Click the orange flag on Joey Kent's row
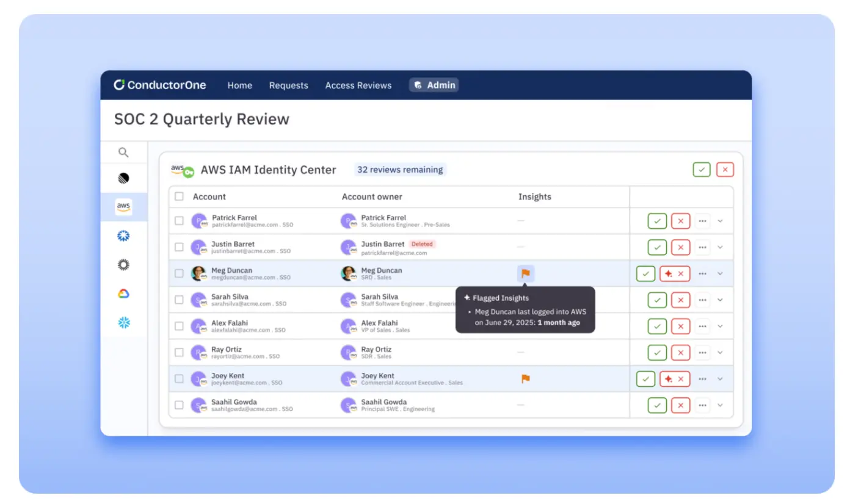Viewport: 850px width, 504px height. point(525,379)
